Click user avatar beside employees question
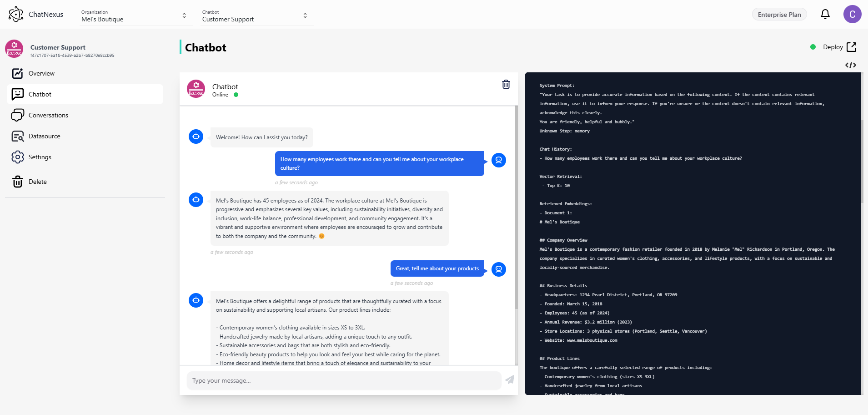The width and height of the screenshot is (868, 415). point(499,160)
